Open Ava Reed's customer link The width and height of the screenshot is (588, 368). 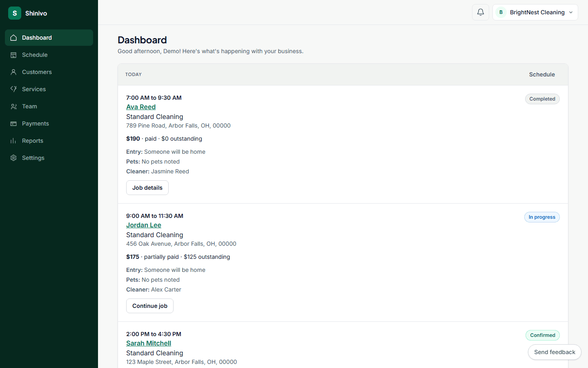(x=141, y=107)
